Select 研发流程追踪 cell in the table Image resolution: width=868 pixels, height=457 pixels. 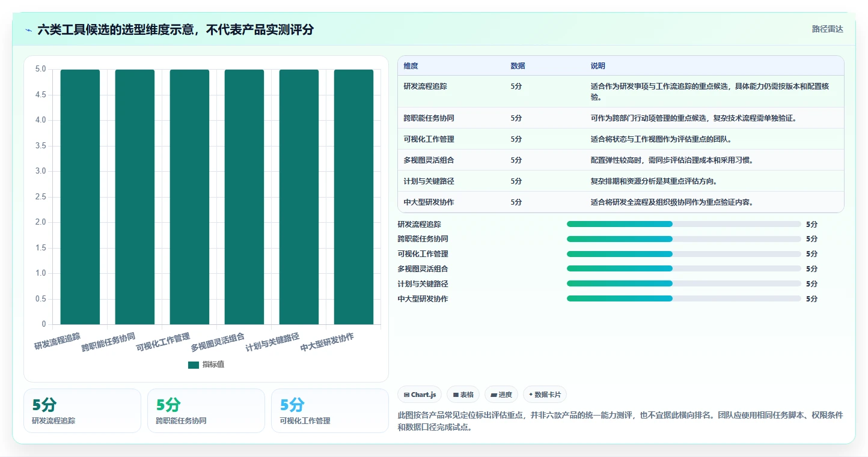425,86
